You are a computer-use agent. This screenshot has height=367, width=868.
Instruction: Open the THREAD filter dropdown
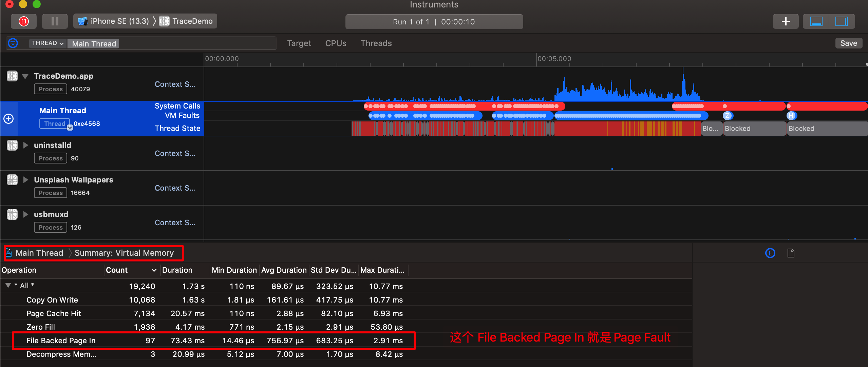48,43
